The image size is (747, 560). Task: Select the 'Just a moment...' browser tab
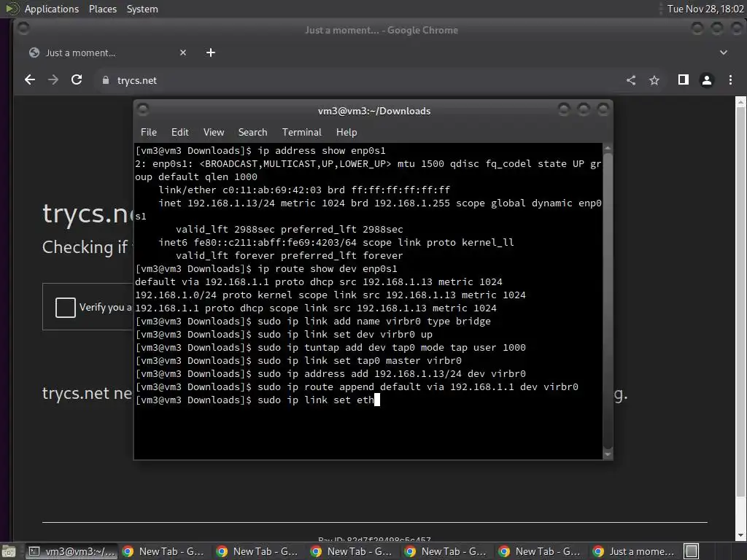click(x=107, y=52)
